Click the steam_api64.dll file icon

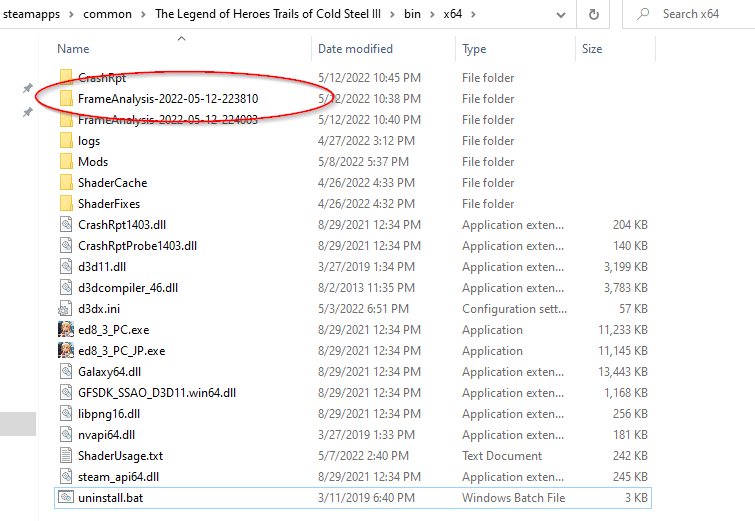coord(66,477)
